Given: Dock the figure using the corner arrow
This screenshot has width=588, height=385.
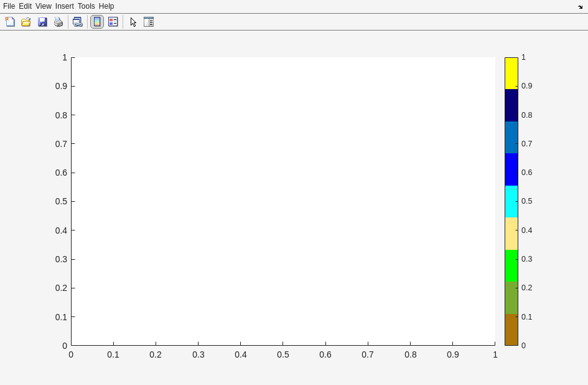Looking at the screenshot, I should [x=580, y=7].
